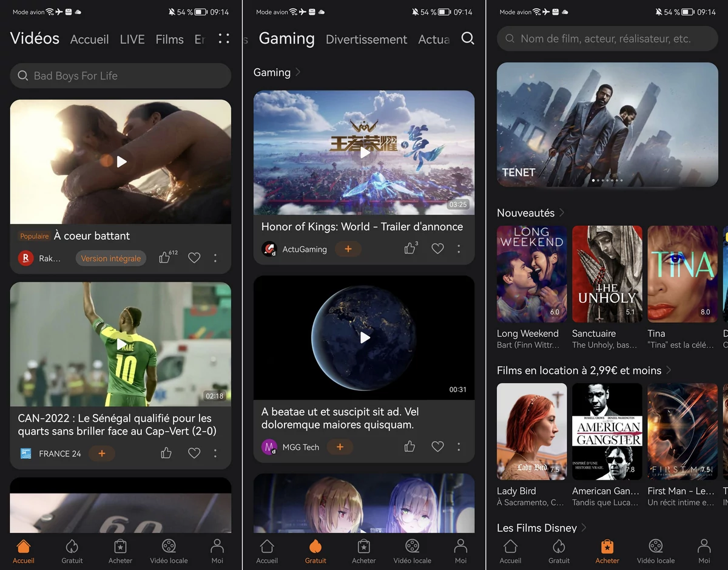Favorite Honor of Kings with the heart

click(437, 248)
